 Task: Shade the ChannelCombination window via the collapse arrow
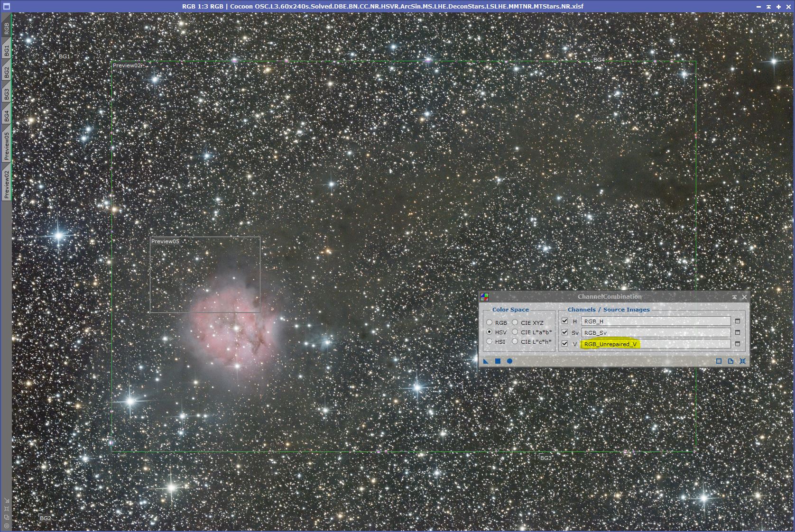pos(734,297)
